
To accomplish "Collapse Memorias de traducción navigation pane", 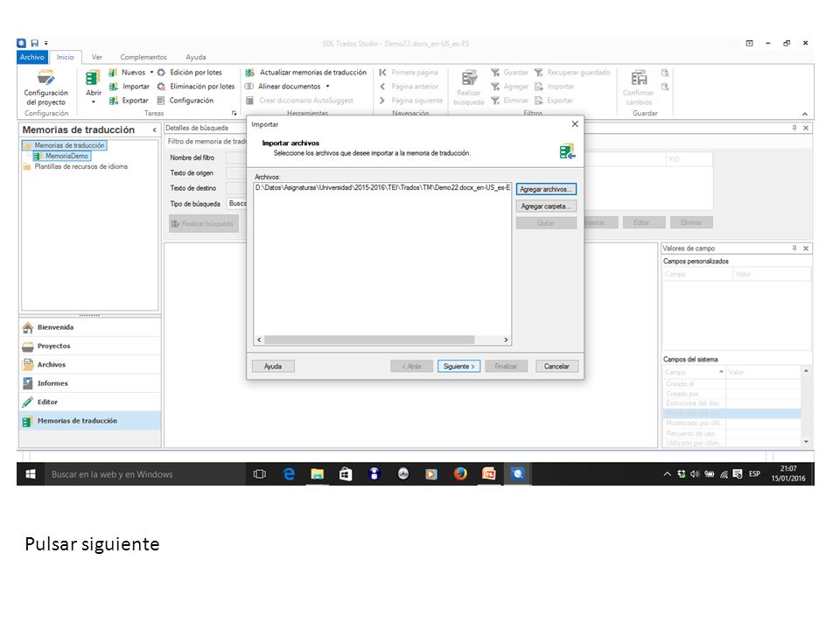I will click(x=154, y=129).
